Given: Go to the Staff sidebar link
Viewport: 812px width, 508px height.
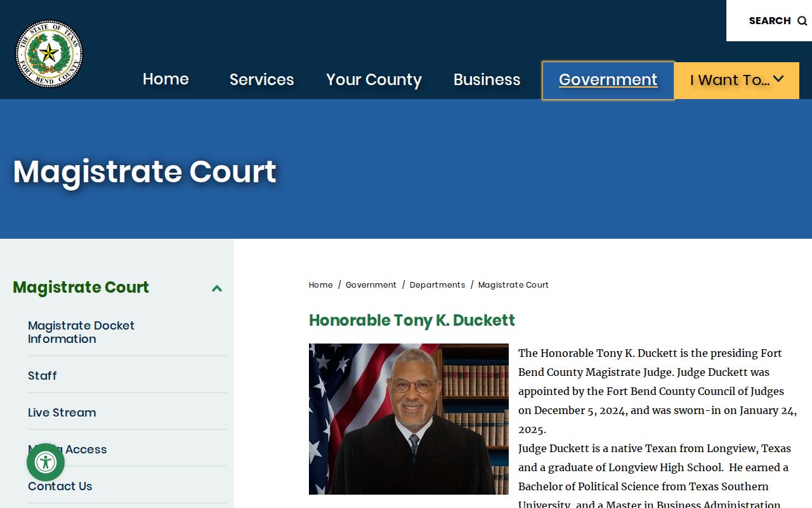Looking at the screenshot, I should coord(43,376).
